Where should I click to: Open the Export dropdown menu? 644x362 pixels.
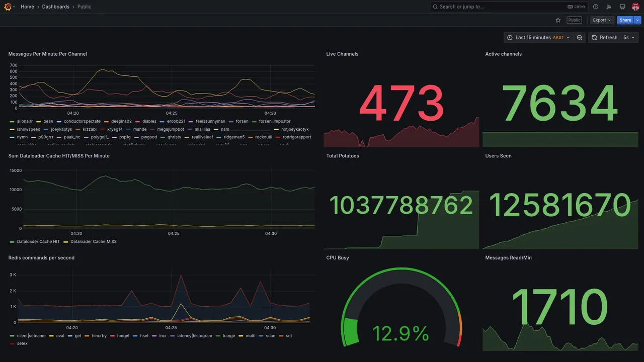click(602, 20)
